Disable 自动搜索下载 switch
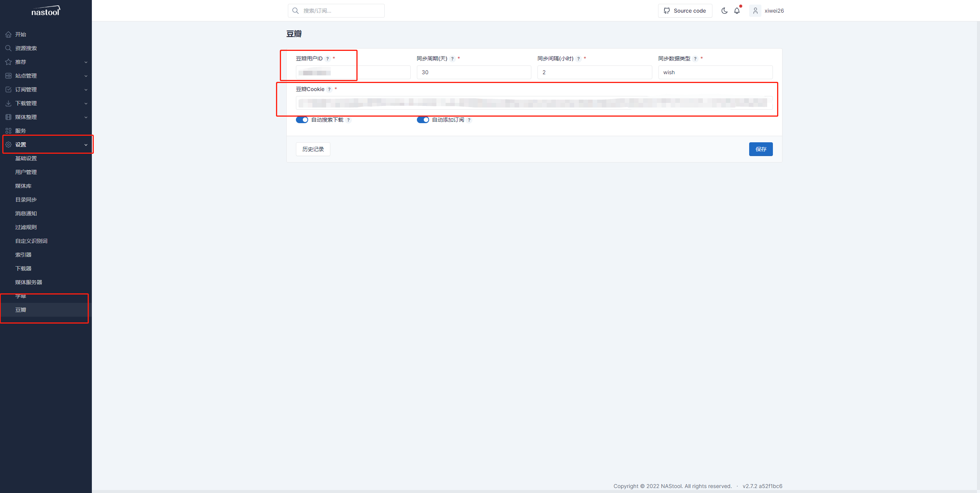The image size is (980, 493). (x=302, y=120)
